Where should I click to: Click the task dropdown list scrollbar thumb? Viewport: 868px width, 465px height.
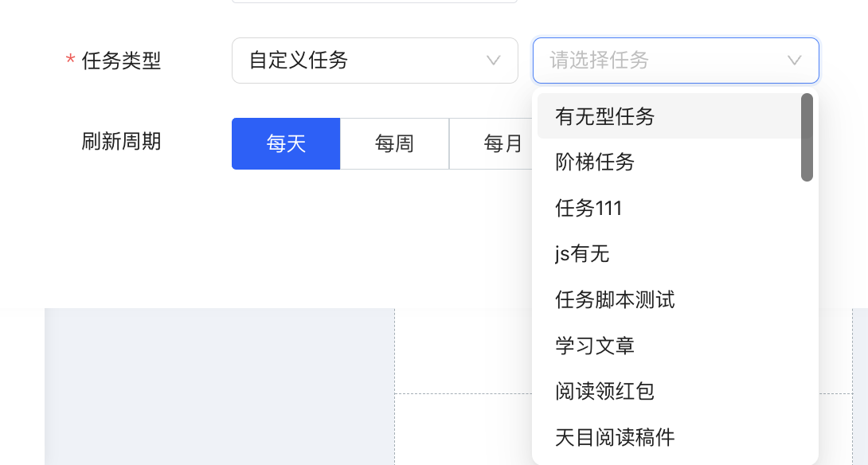click(x=807, y=137)
